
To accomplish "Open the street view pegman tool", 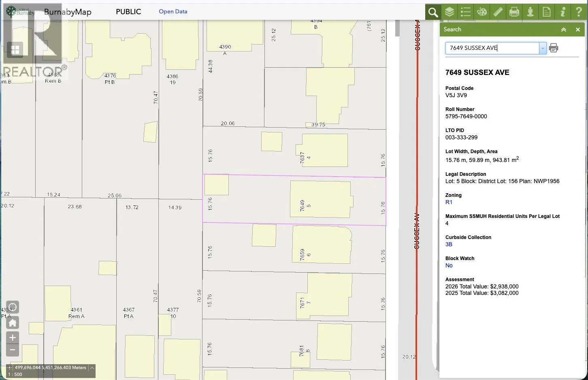I will [x=530, y=12].
